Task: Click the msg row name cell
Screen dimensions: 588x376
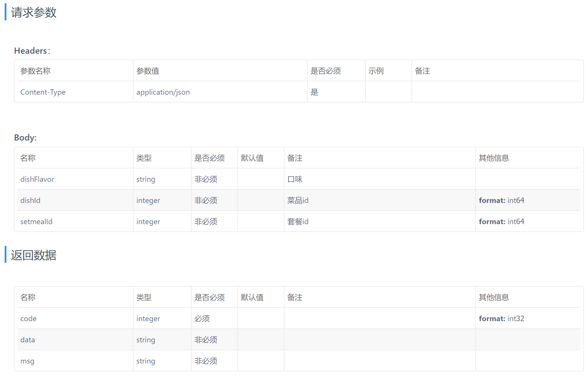Action: (27, 361)
